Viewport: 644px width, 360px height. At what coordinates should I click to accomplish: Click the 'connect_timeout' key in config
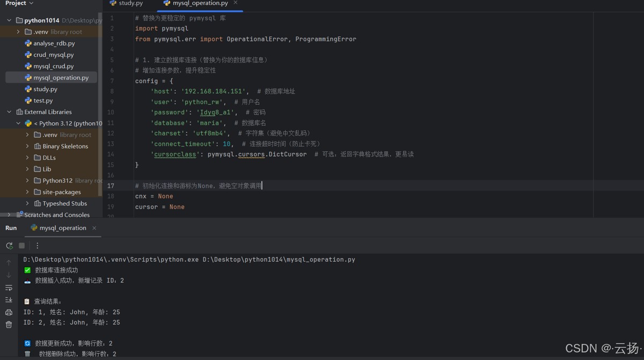click(x=182, y=144)
